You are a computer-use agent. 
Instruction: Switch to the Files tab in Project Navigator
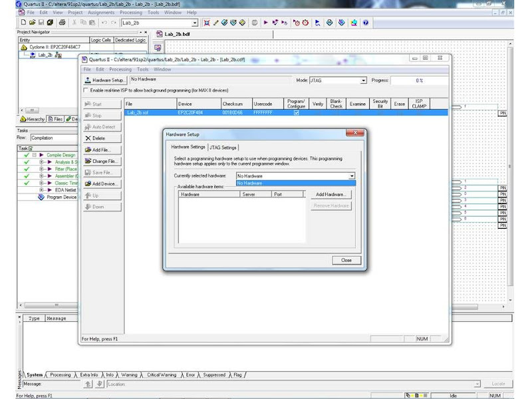(55, 119)
